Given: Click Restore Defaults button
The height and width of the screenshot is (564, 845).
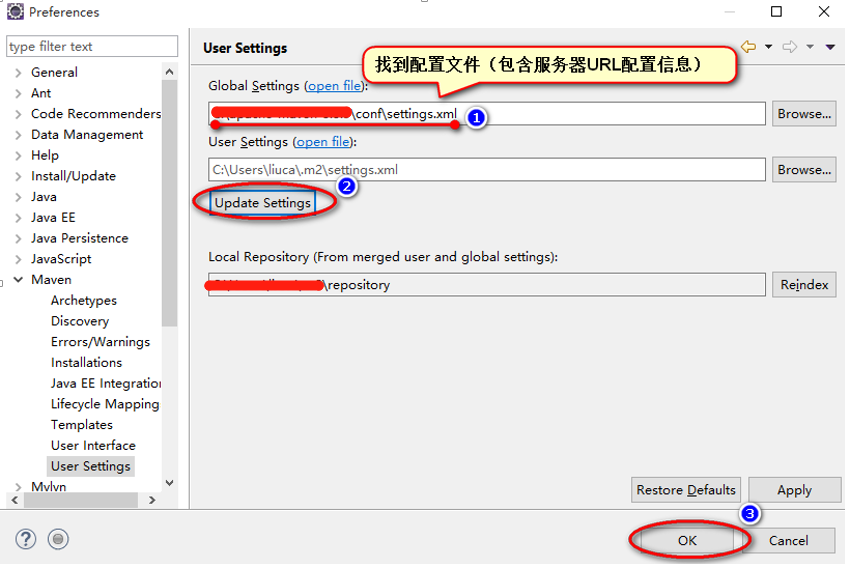Looking at the screenshot, I should click(686, 490).
